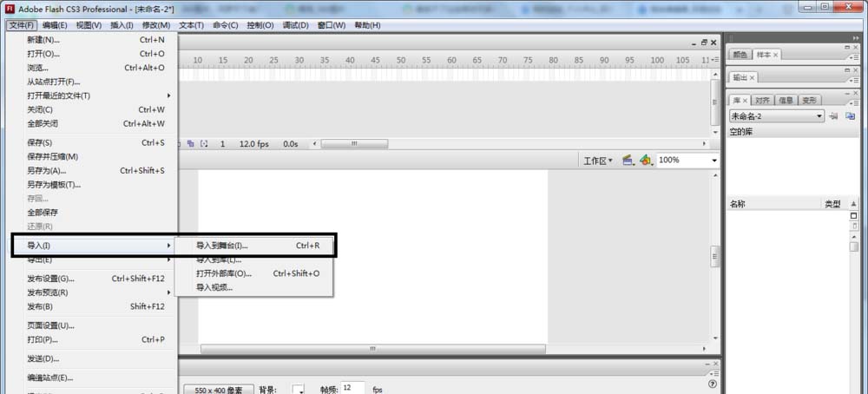Open the background color swatch picker
The height and width of the screenshot is (394, 868).
pos(299,390)
